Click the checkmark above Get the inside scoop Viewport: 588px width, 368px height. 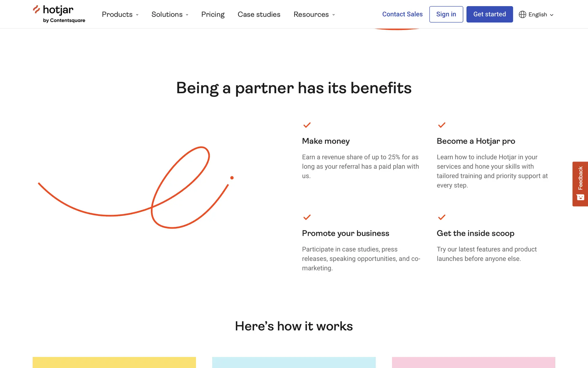pos(442,217)
